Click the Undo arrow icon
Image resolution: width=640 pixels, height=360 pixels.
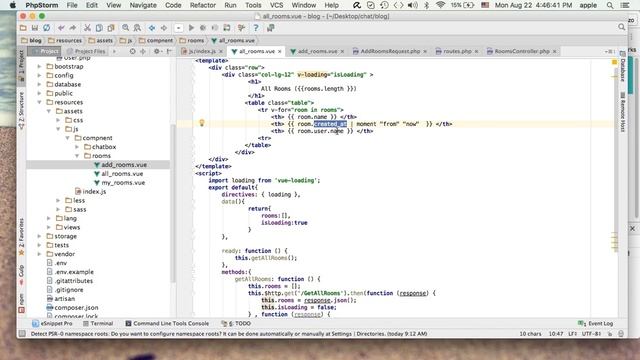coord(61,28)
